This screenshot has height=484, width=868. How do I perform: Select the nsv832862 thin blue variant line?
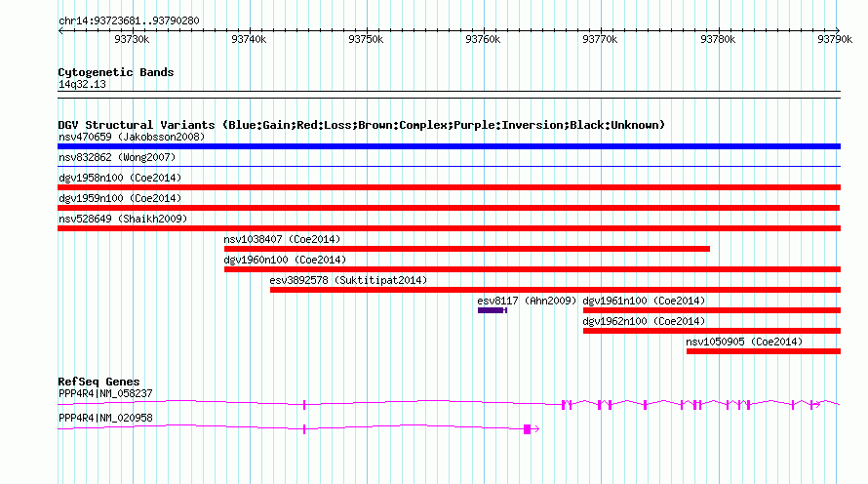coord(449,166)
